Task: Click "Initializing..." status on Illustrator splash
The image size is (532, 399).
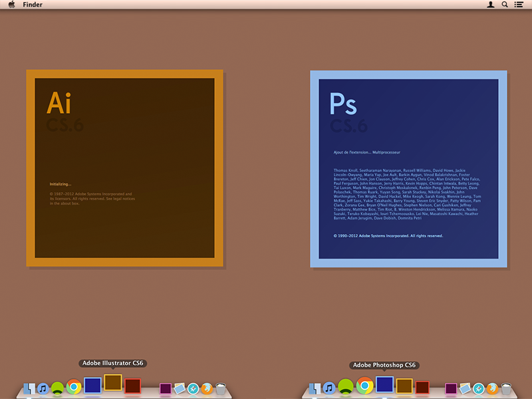Action: tap(61, 184)
